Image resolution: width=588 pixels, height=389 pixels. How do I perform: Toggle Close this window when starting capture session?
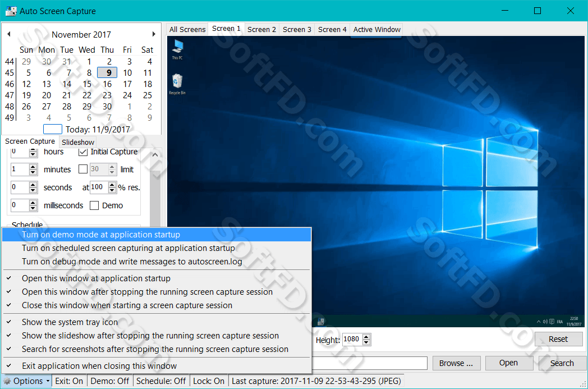157,305
